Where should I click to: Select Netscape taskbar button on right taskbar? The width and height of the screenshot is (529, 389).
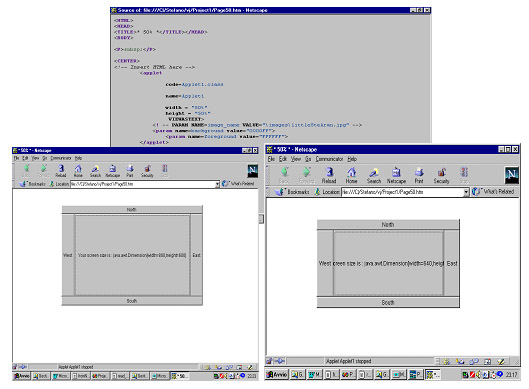[x=433, y=374]
